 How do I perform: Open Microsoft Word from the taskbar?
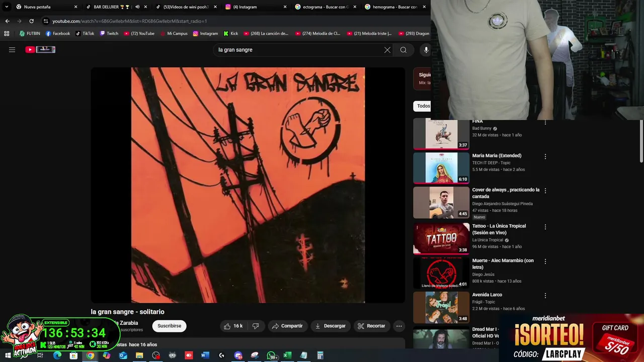[x=205, y=355]
